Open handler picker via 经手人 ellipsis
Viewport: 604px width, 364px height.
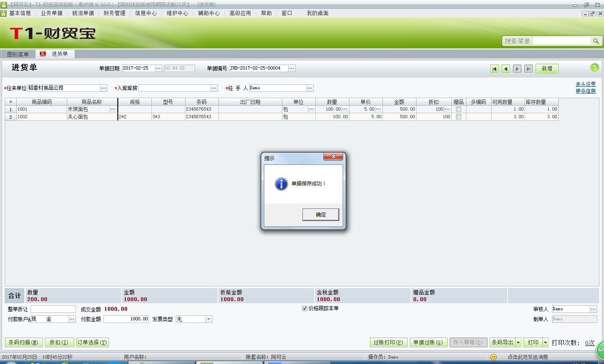[x=310, y=88]
